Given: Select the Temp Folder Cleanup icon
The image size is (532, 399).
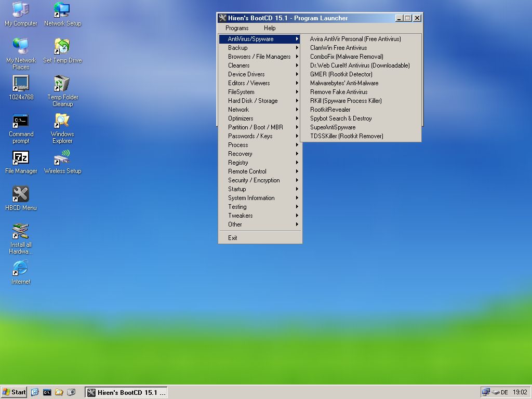Looking at the screenshot, I should click(x=62, y=83).
